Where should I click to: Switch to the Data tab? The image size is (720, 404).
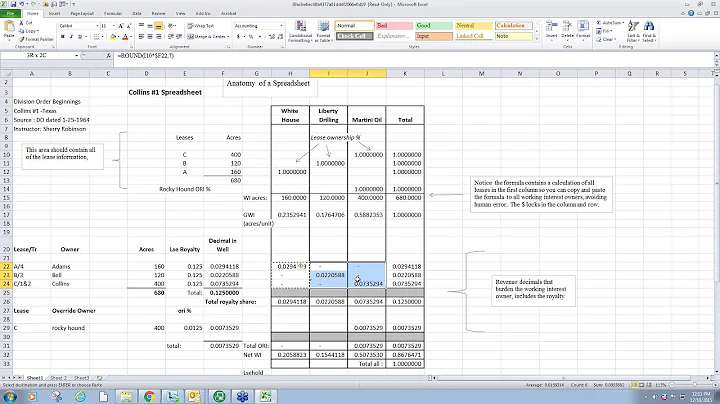click(136, 13)
